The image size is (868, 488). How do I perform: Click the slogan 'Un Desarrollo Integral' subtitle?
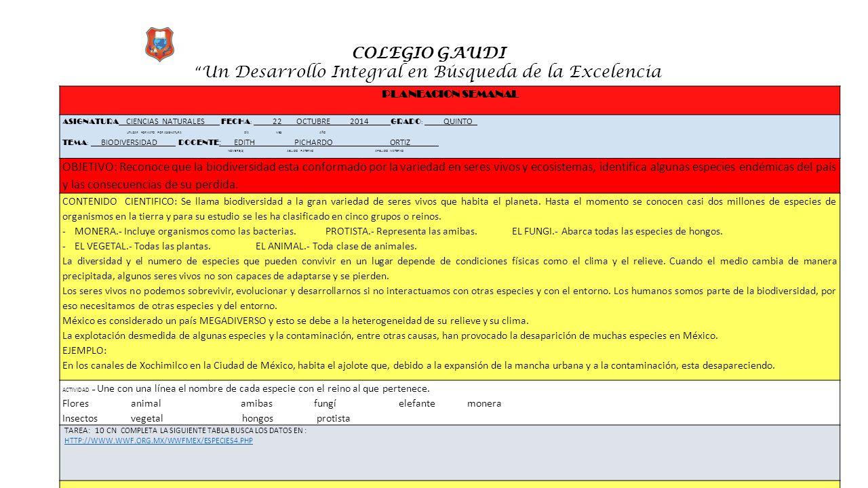[x=429, y=71]
